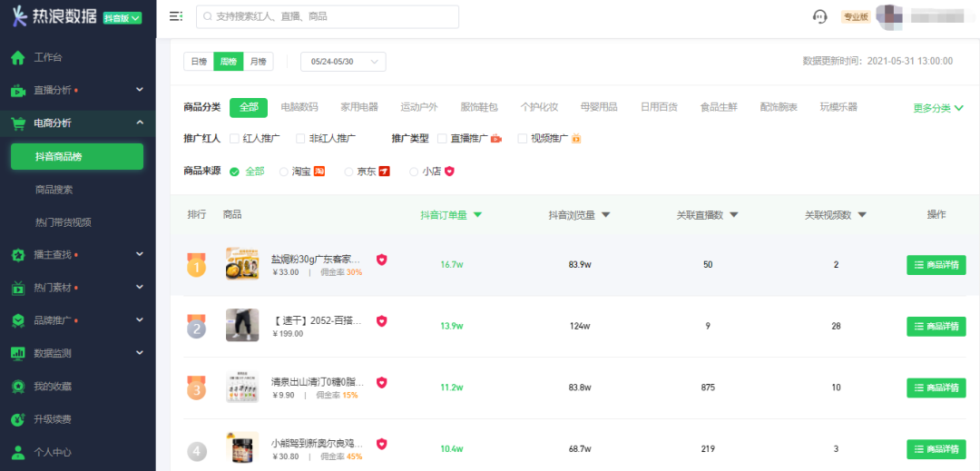
Task: Open 抖音商品榜 in sidebar
Action: pos(77,157)
